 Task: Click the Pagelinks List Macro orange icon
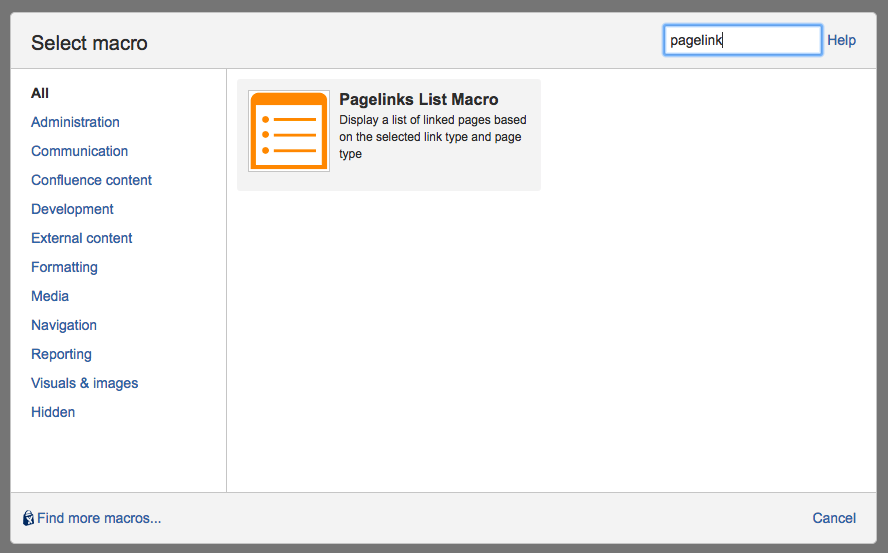click(289, 131)
